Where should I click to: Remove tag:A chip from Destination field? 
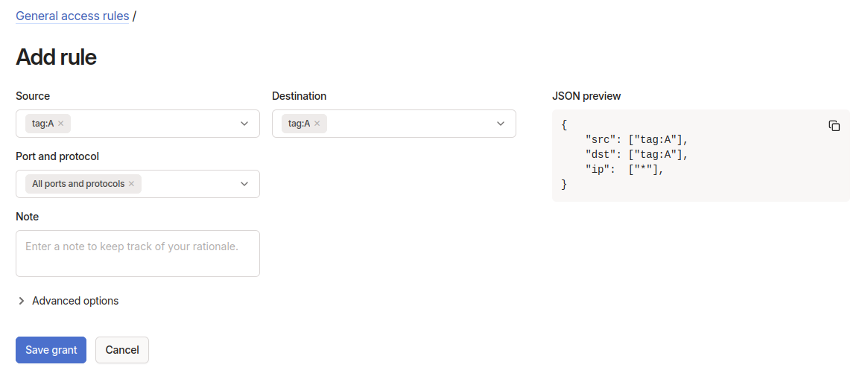click(x=317, y=124)
